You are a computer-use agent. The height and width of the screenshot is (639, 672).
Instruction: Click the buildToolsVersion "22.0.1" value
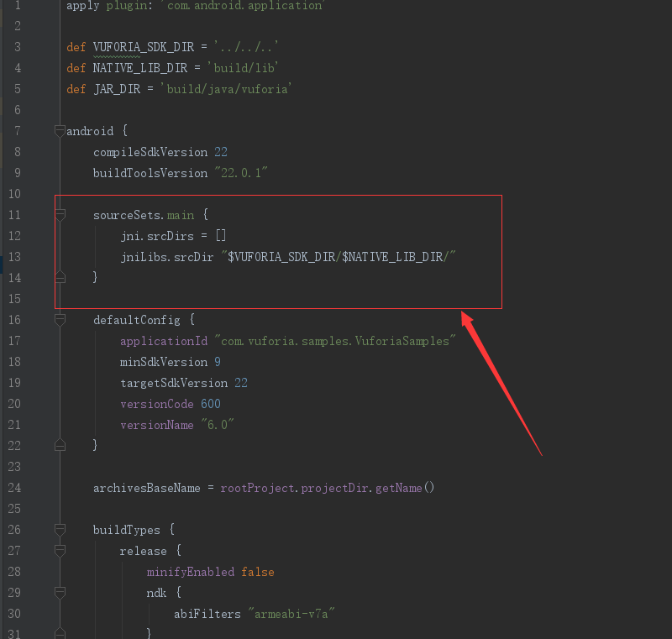[x=241, y=173]
